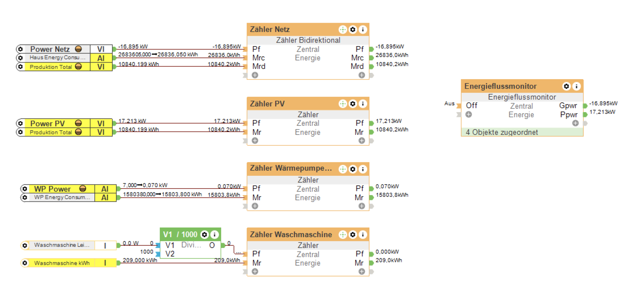Show info for Zähler Waschmaschine block

(x=362, y=234)
